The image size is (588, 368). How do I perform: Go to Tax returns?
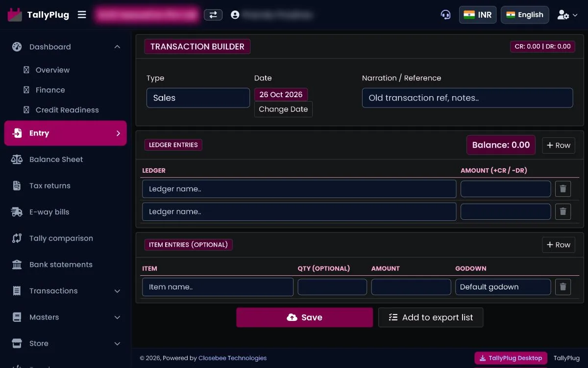pos(50,185)
